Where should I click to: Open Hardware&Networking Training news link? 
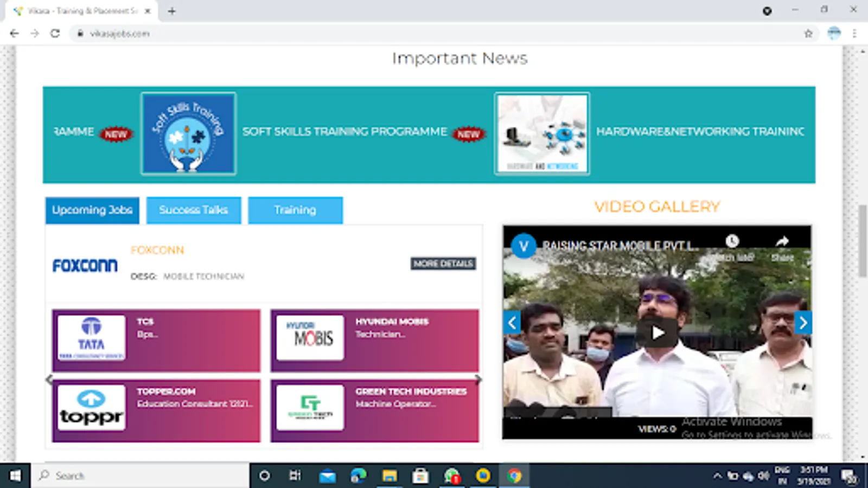tap(700, 132)
